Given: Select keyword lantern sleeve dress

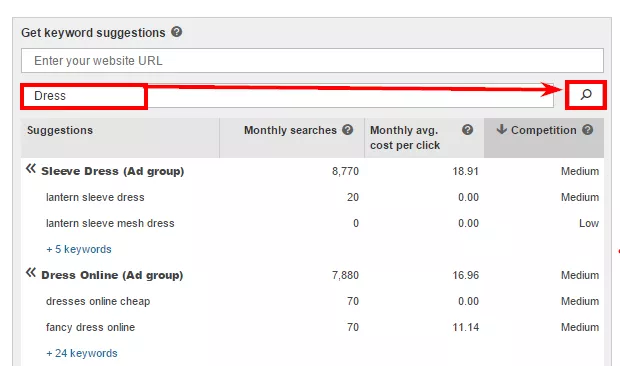Looking at the screenshot, I should coord(95,197).
